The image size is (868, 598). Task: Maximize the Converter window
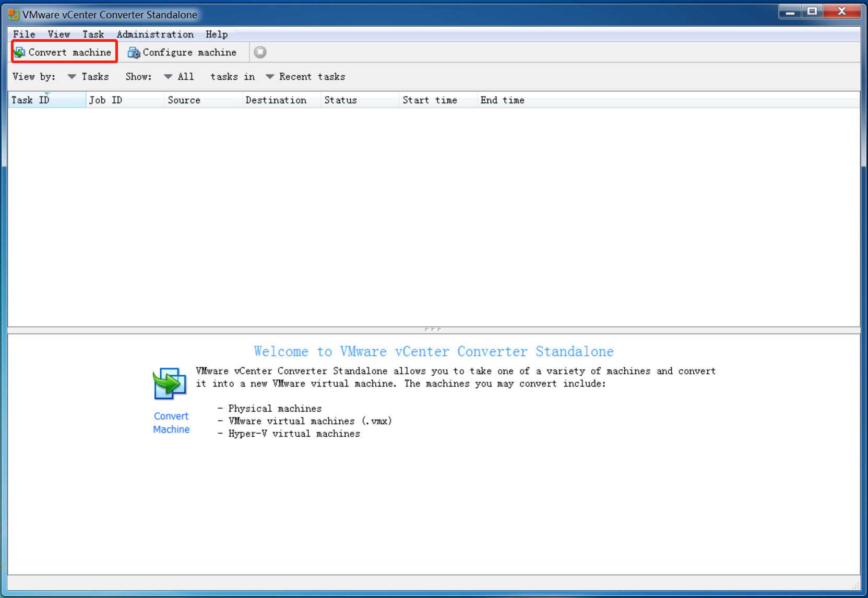pyautogui.click(x=812, y=11)
